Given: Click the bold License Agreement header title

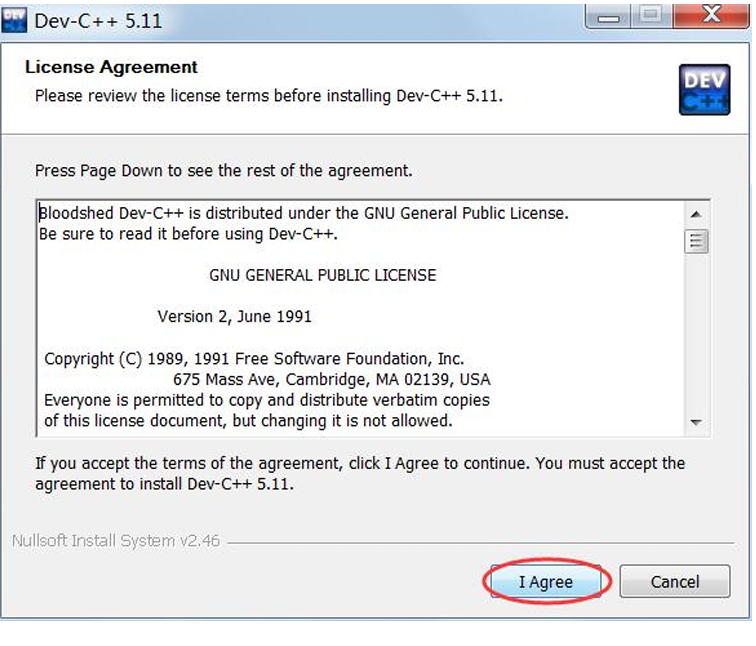Looking at the screenshot, I should click(111, 67).
